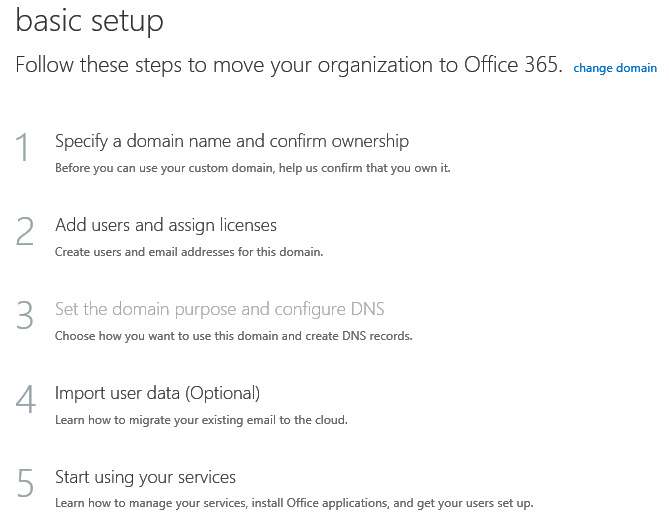Open 'Import user data (Optional)' step

point(157,393)
